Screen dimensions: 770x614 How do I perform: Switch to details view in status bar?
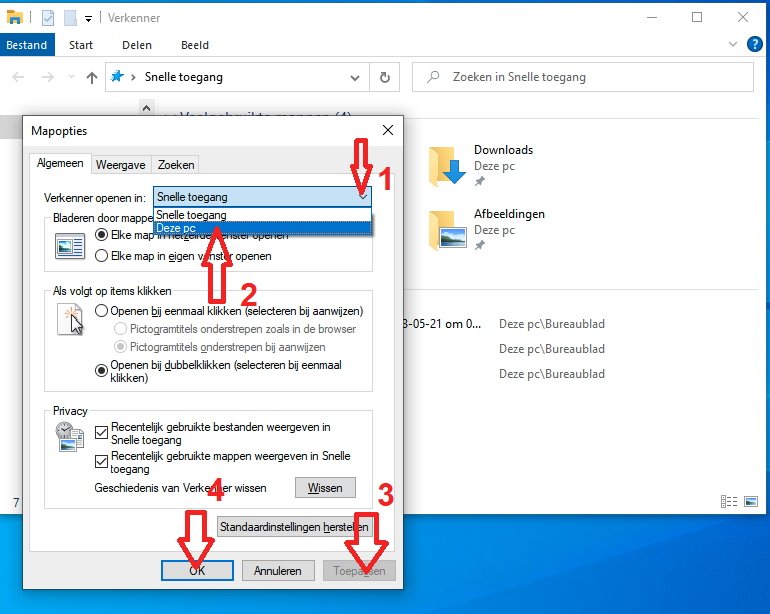pyautogui.click(x=728, y=501)
